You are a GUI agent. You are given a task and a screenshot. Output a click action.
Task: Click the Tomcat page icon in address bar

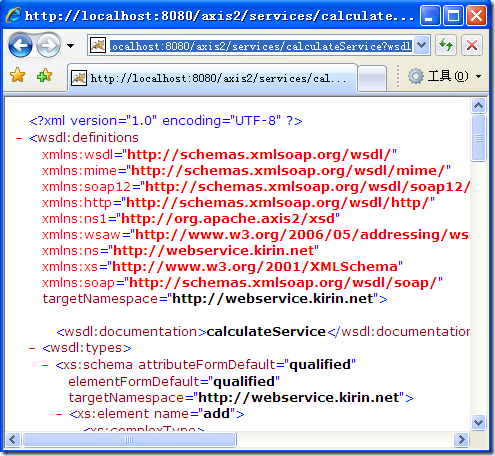(x=98, y=45)
